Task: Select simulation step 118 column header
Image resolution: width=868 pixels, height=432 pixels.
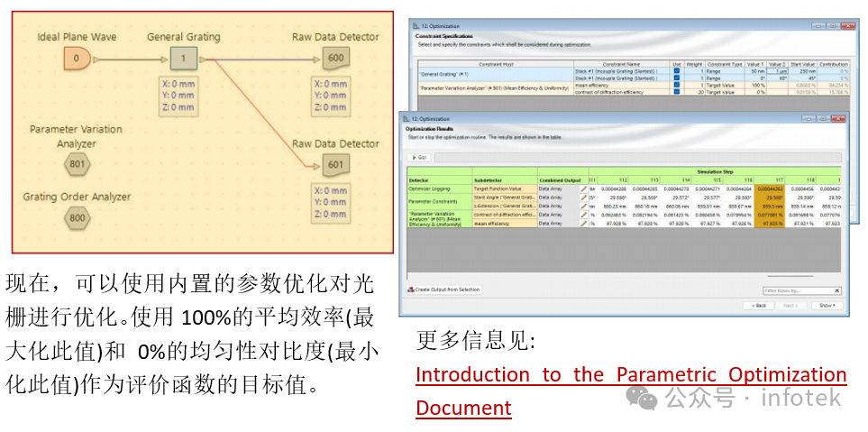Action: pos(801,180)
